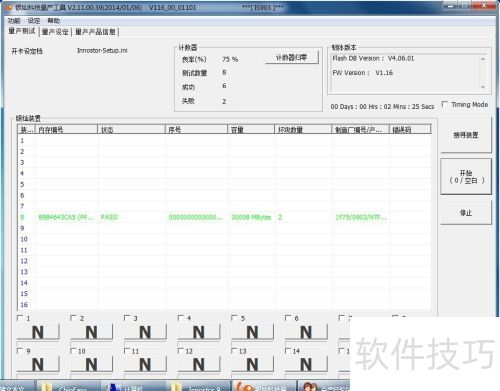Screen dimensions: 500x391
Task: Click the port 1 N status button
Action: 38,332
